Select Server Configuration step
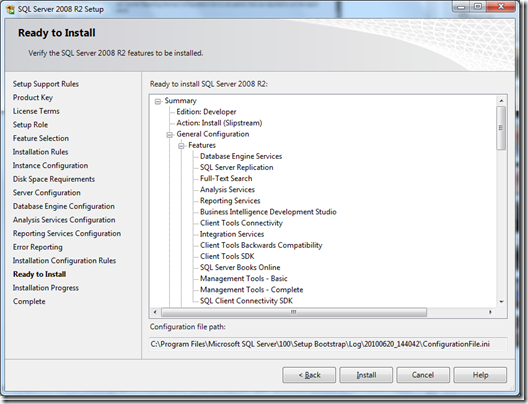The width and height of the screenshot is (528, 404). click(x=47, y=193)
